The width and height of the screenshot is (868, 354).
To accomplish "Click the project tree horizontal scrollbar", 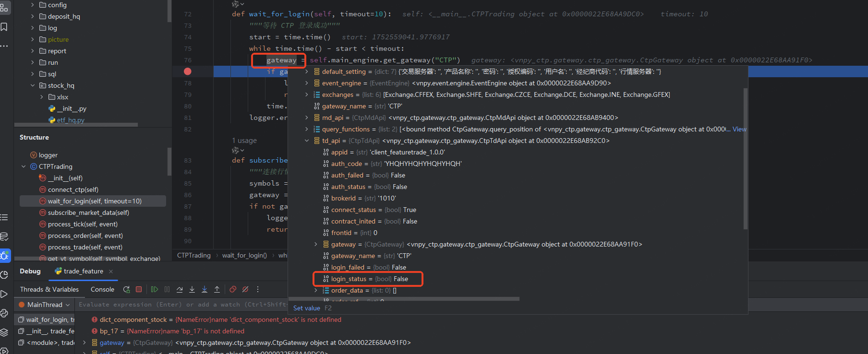I will coord(76,125).
